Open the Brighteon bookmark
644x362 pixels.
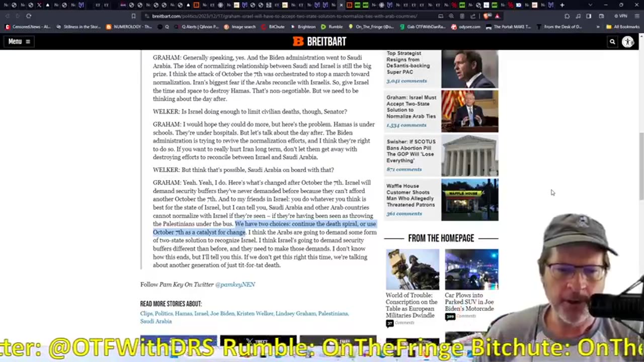303,27
